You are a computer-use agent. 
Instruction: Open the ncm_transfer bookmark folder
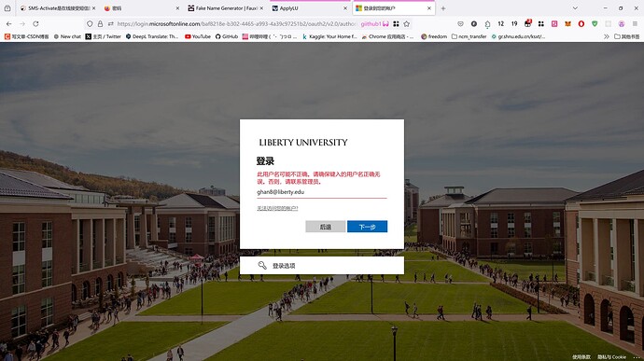click(469, 36)
